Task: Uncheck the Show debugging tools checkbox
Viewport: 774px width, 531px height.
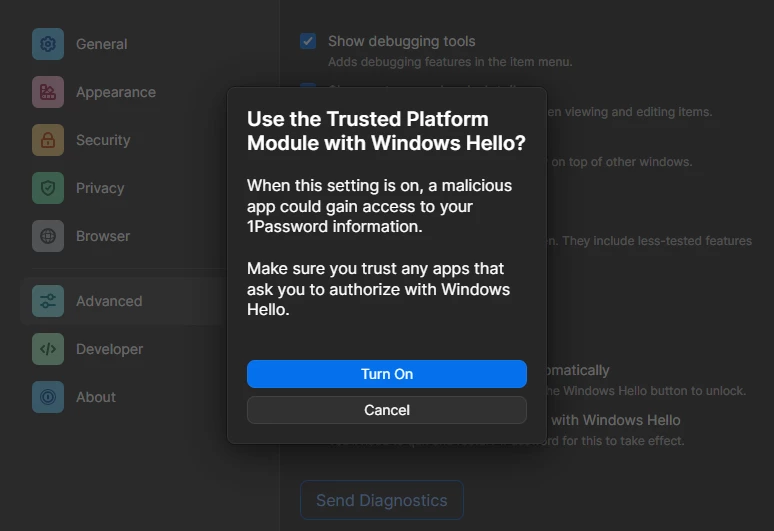Action: click(308, 41)
